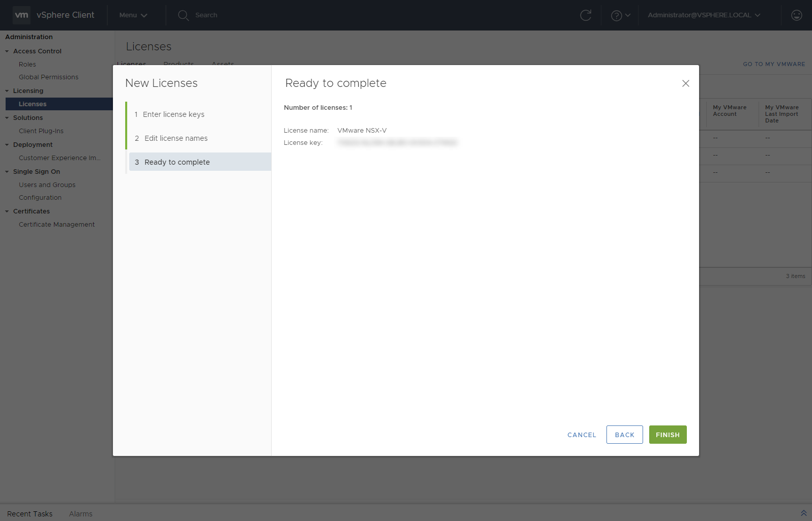Open the Menu dropdown
Viewport: 812px width, 521px height.
click(133, 15)
